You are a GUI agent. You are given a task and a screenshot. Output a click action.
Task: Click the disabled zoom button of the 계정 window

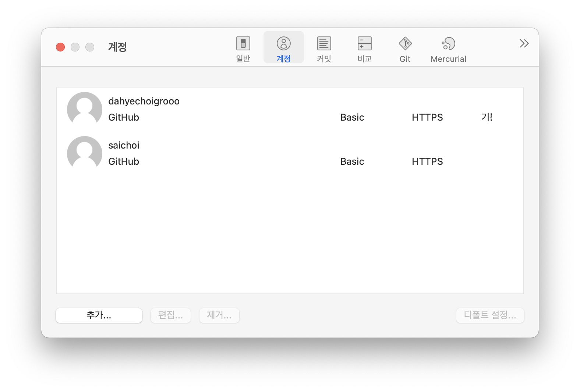coord(90,47)
